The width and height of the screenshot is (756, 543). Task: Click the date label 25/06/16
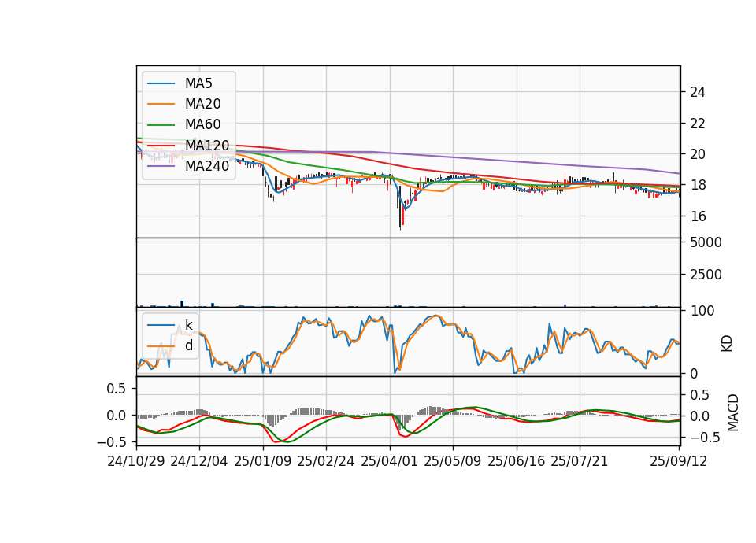[517, 461]
